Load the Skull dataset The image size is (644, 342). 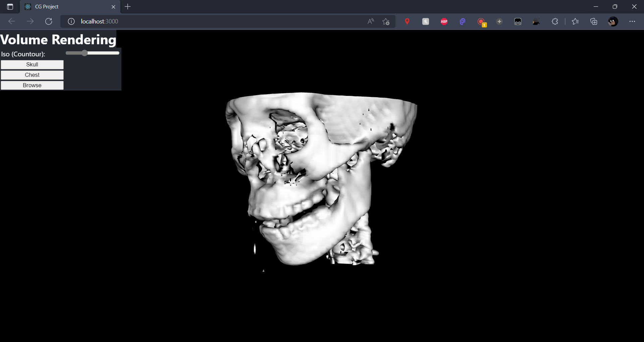pos(32,64)
